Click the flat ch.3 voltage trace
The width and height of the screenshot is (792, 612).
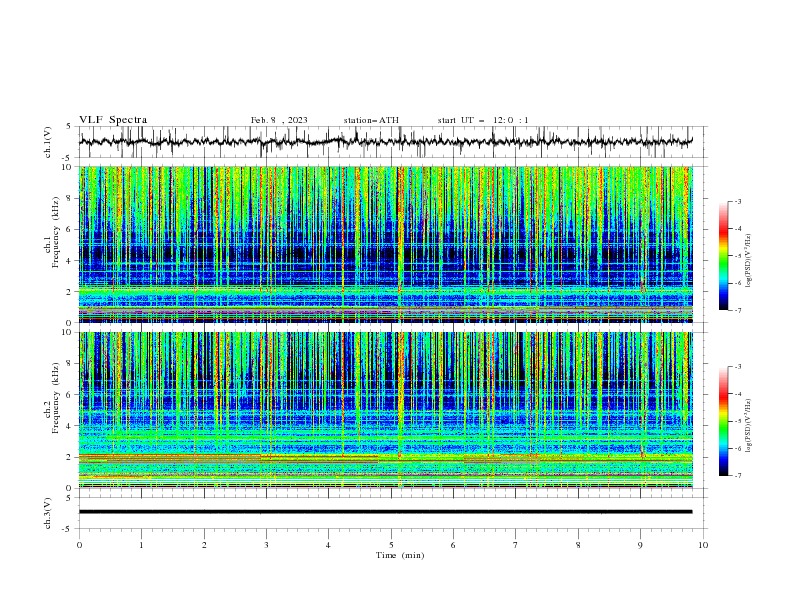point(385,512)
